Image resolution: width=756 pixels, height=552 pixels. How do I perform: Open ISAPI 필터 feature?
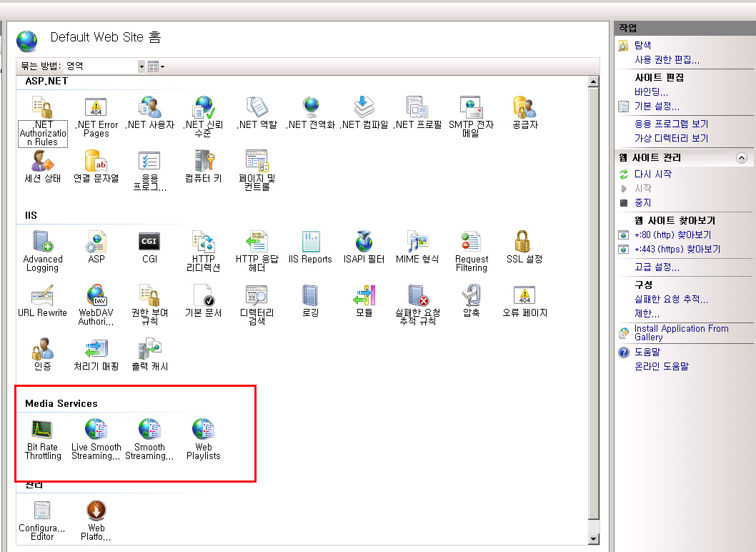[x=364, y=247]
